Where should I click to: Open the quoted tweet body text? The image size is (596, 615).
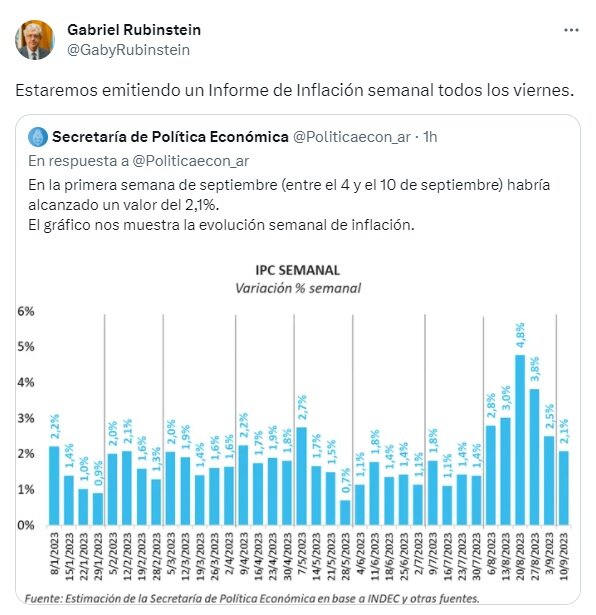pyautogui.click(x=289, y=205)
